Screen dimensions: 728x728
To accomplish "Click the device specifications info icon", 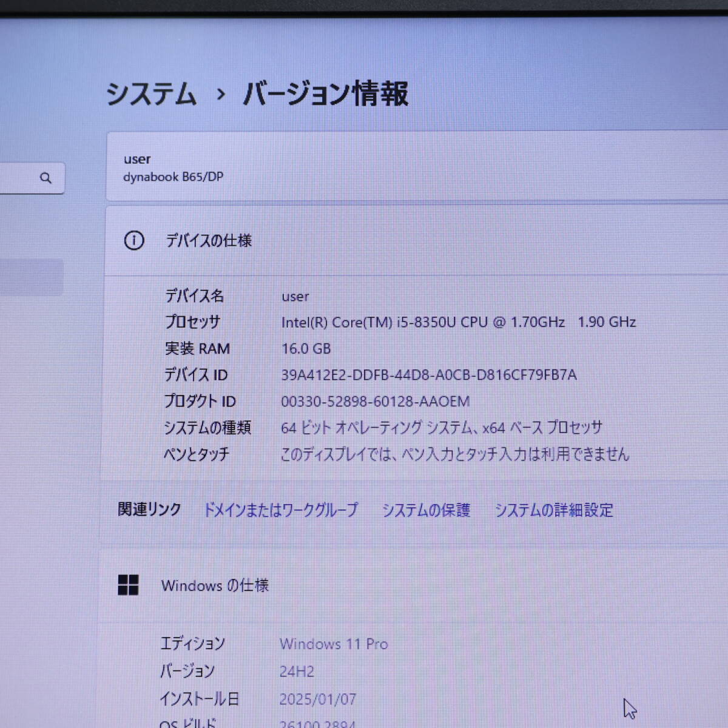I will (134, 241).
